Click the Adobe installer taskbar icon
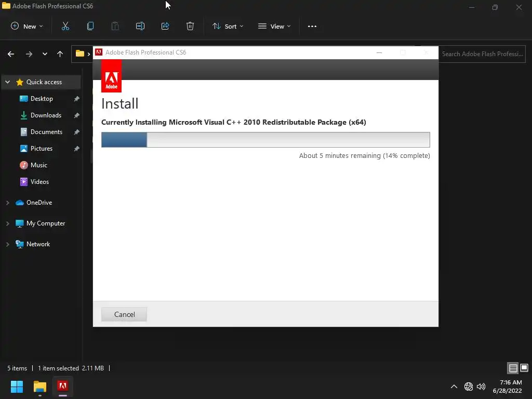Image resolution: width=532 pixels, height=399 pixels. 63,387
